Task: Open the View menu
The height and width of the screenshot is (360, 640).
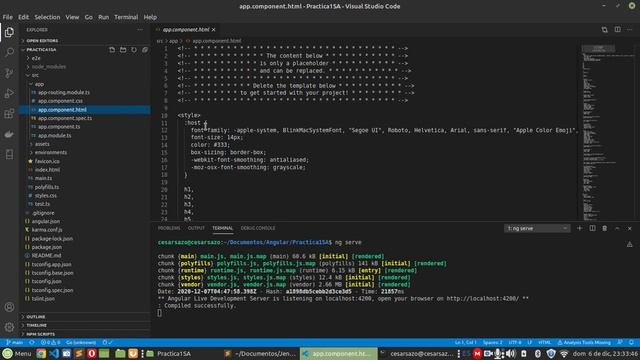Action: (x=72, y=17)
